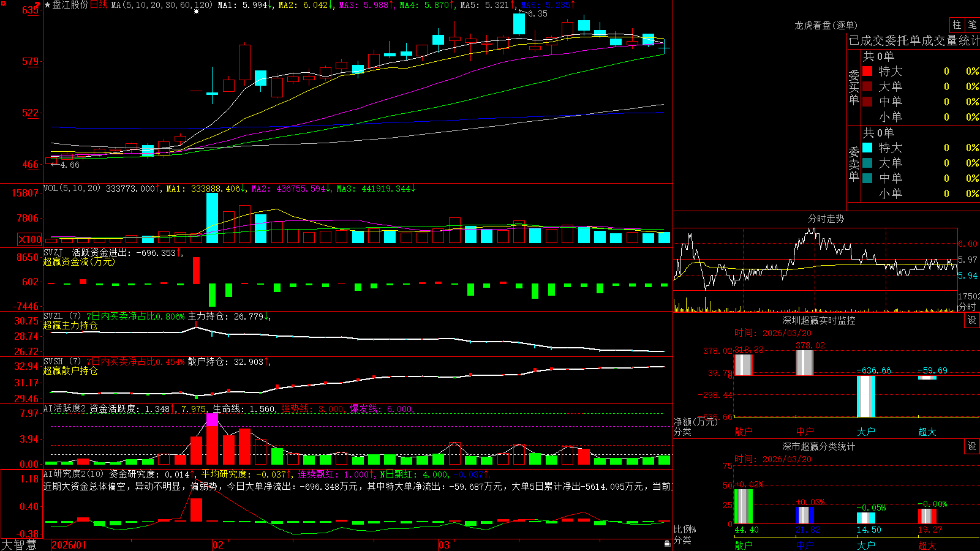
Task: Click the 2026/01 date marker on the time axis
Action: point(69,545)
